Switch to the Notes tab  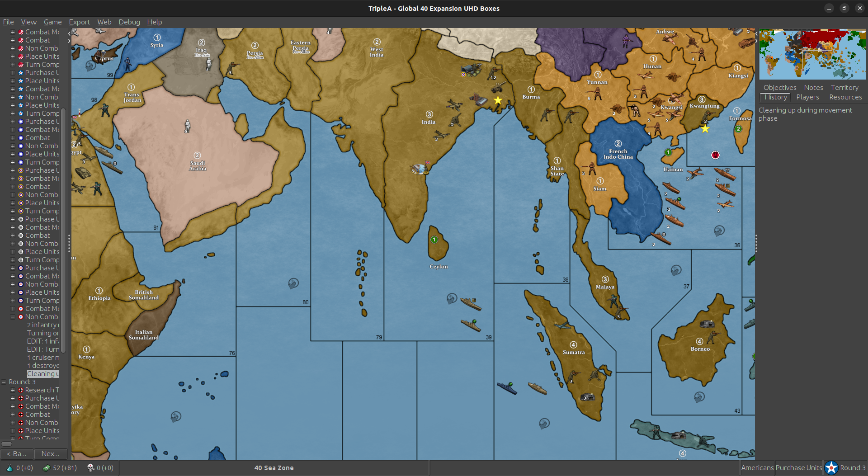(813, 87)
